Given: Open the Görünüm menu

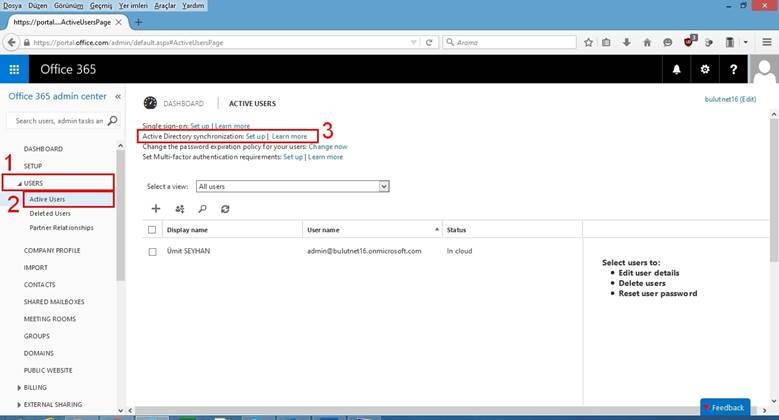Looking at the screenshot, I should [x=69, y=5].
